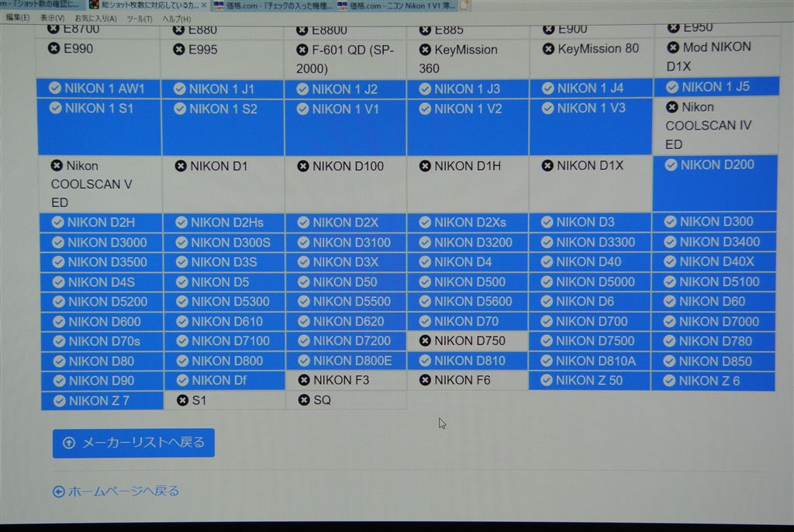794x532 pixels.
Task: Click the X icon beside NIKON F3
Action: click(304, 380)
